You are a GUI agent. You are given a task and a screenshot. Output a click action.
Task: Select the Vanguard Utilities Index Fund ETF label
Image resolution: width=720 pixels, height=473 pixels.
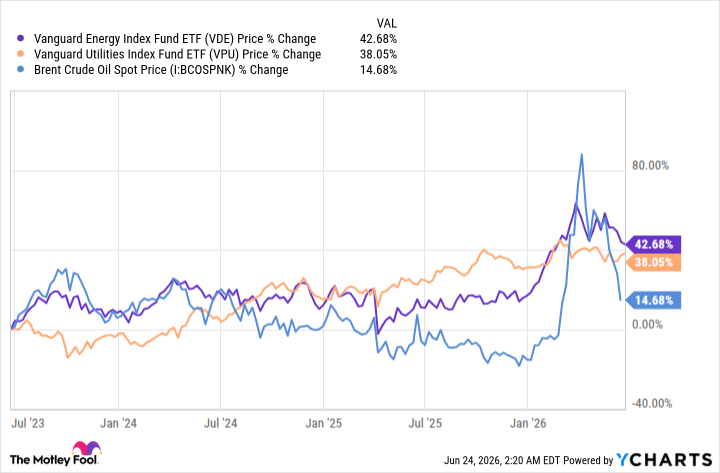point(177,54)
